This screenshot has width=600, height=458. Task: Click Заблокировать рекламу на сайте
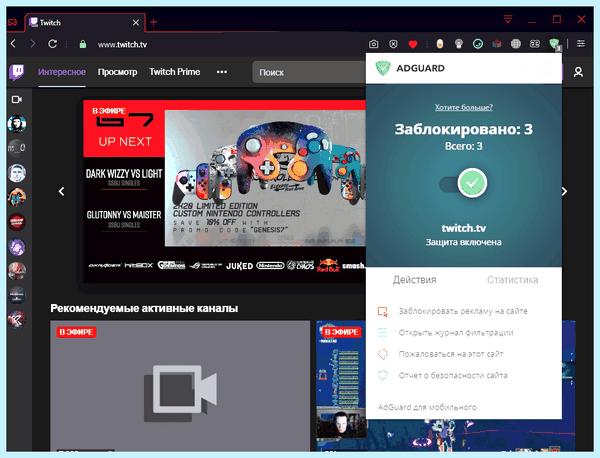tap(463, 311)
